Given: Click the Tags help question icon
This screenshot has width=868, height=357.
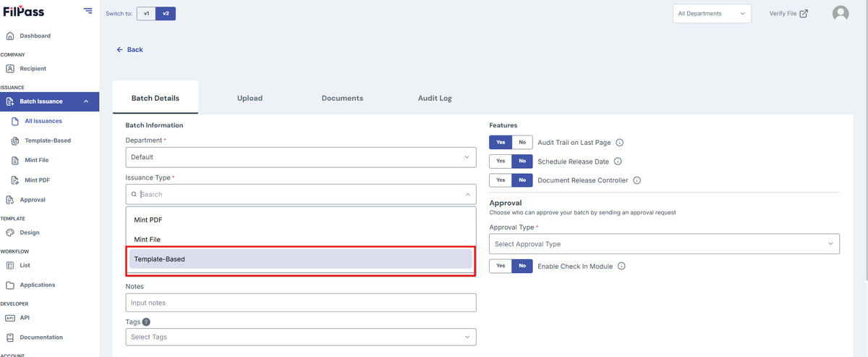Looking at the screenshot, I should (x=146, y=322).
